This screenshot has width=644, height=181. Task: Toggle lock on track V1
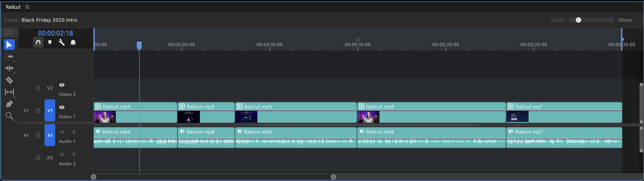pos(38,110)
